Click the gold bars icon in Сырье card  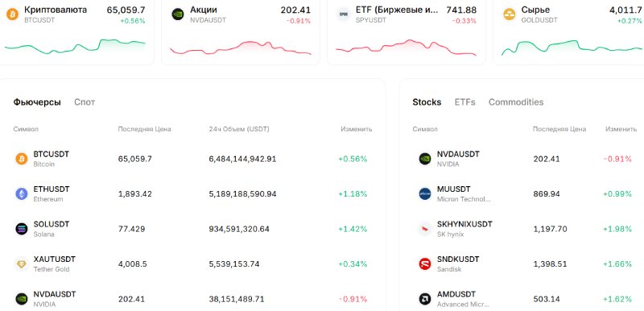point(510,15)
